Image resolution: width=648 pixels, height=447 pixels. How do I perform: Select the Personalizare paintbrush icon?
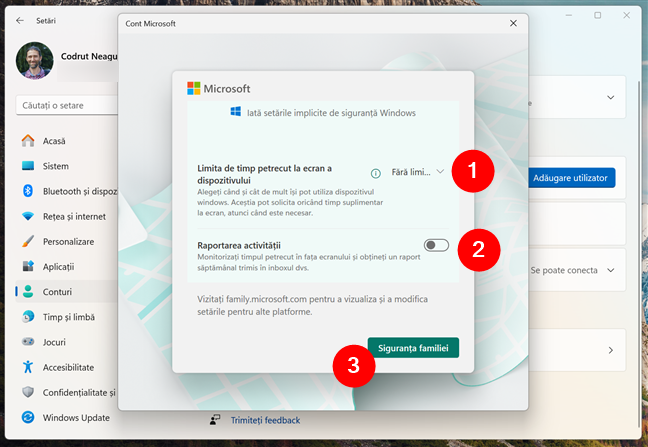coord(28,241)
